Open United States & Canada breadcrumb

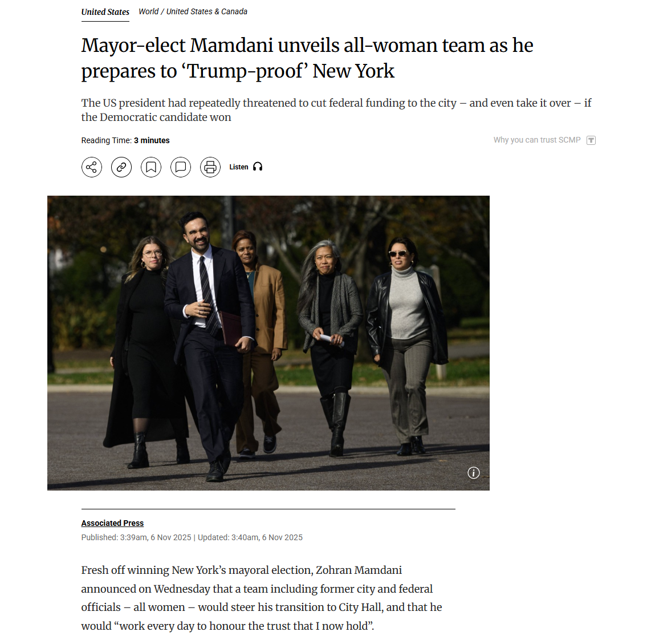[207, 11]
